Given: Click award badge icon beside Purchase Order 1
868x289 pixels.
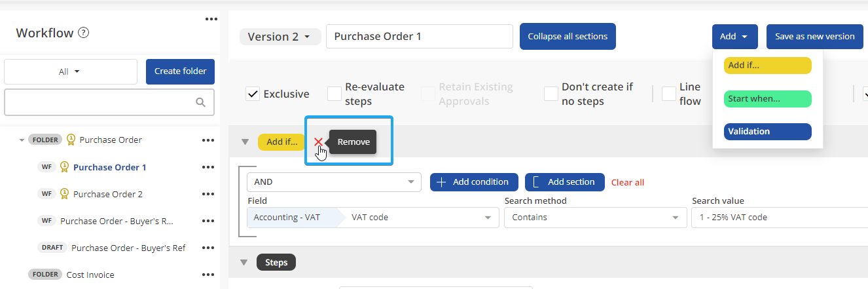Looking at the screenshot, I should 64,167.
